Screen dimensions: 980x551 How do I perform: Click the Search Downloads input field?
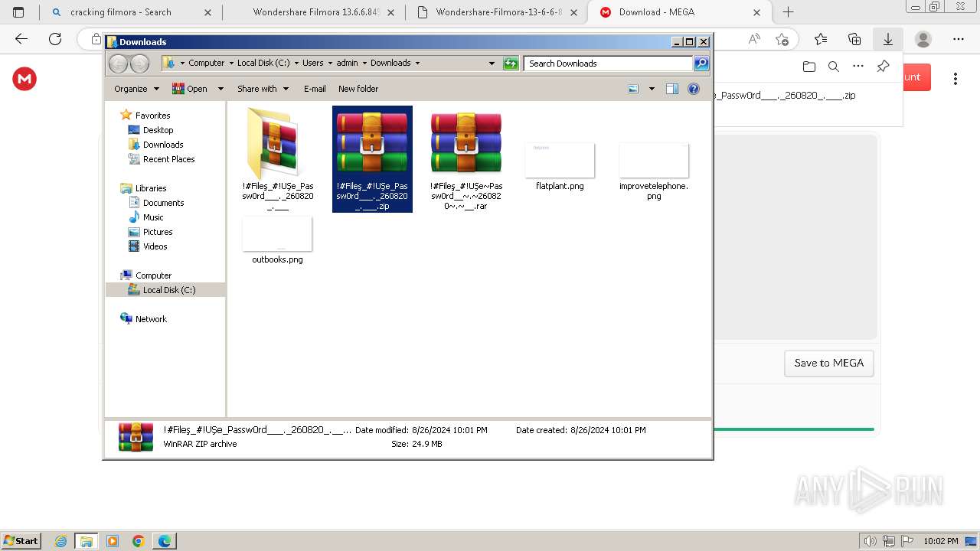[609, 64]
